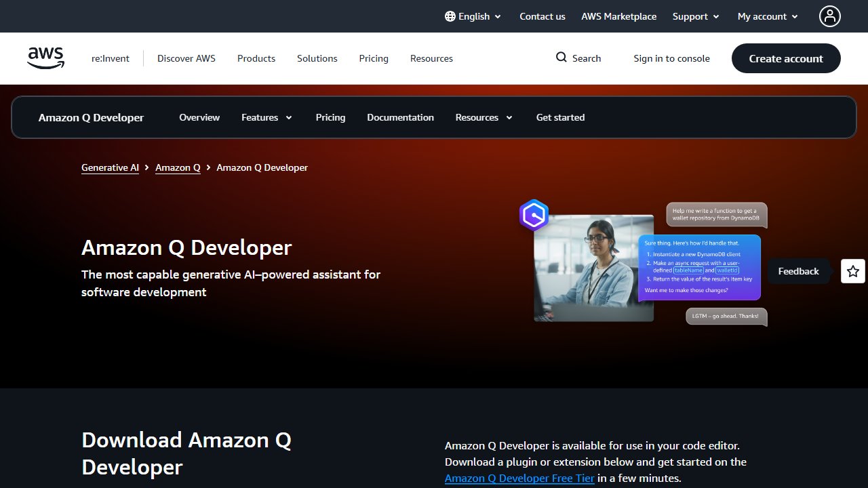Open Amazon Q Developer Free Tier link
Image resolution: width=868 pixels, height=488 pixels.
(x=519, y=478)
